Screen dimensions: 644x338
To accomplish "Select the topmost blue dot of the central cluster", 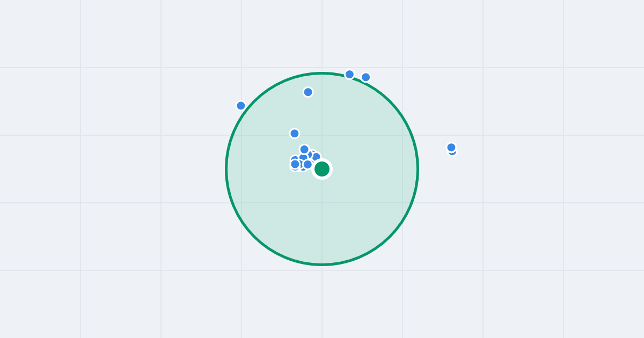I will 304,149.
